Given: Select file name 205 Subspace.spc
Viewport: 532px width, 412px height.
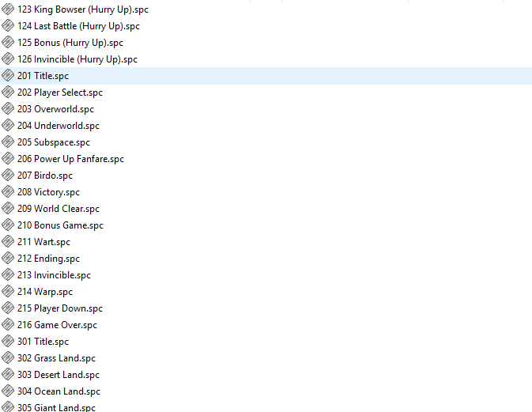Looking at the screenshot, I should (x=54, y=142).
